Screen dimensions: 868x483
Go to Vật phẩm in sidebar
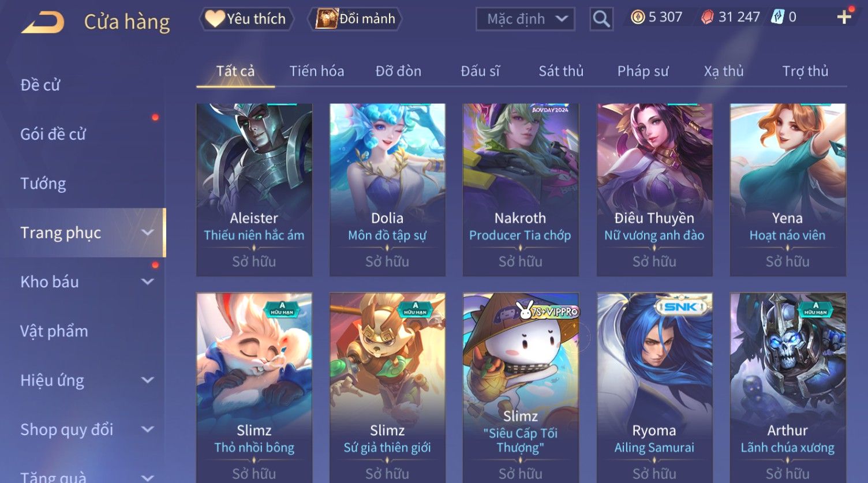click(x=54, y=331)
